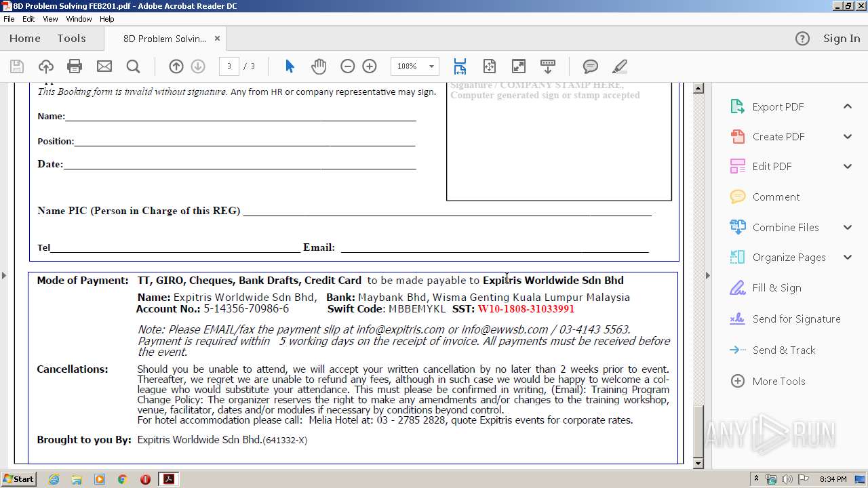This screenshot has width=868, height=488.
Task: Open the Export PDF tool
Action: [x=778, y=106]
